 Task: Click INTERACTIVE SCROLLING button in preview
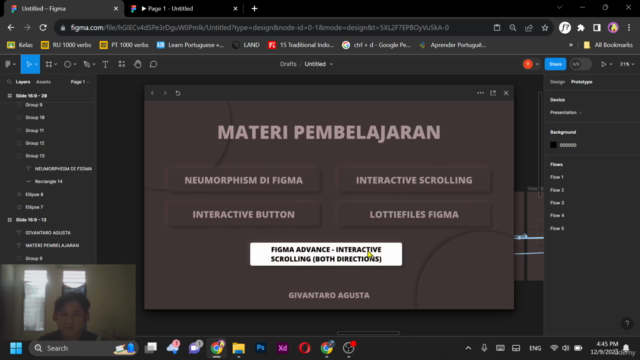pos(414,180)
